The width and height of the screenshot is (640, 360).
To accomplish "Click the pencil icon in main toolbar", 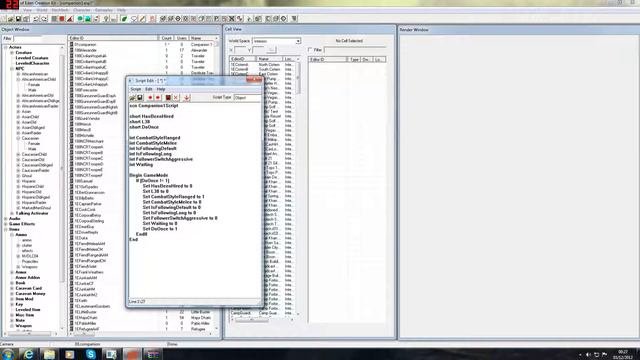I will (142, 19).
